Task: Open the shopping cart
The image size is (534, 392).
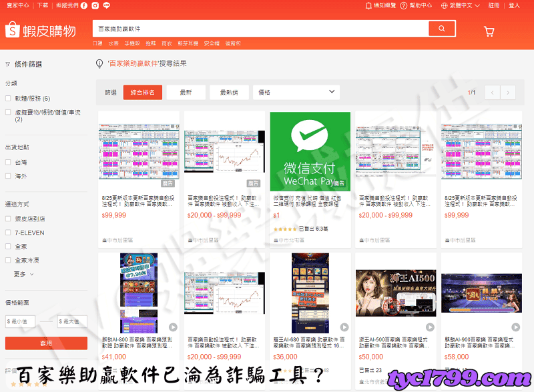Action: (x=489, y=31)
